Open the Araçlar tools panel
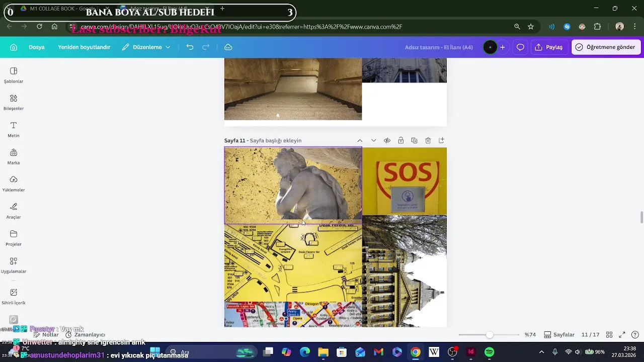Image resolution: width=644 pixels, height=362 pixels. tap(14, 211)
